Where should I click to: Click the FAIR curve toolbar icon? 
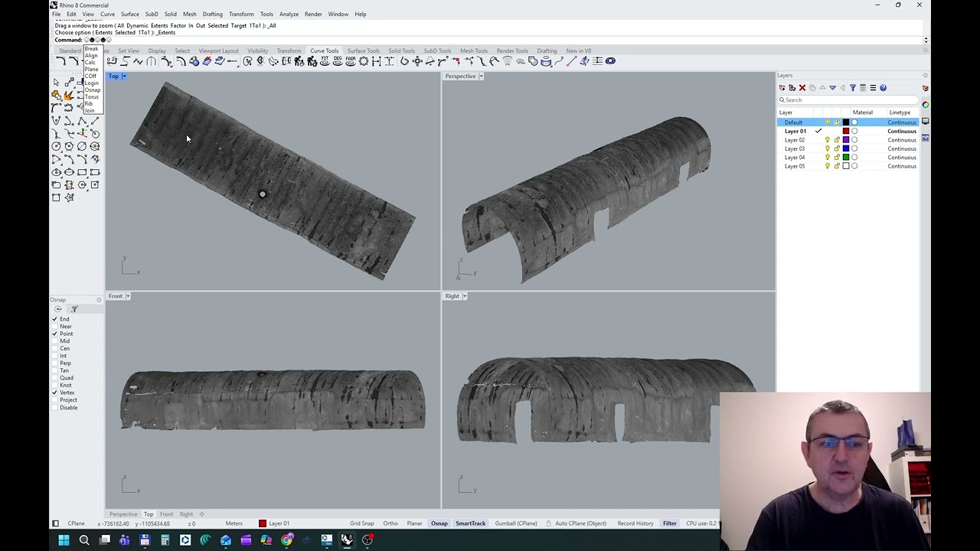351,60
